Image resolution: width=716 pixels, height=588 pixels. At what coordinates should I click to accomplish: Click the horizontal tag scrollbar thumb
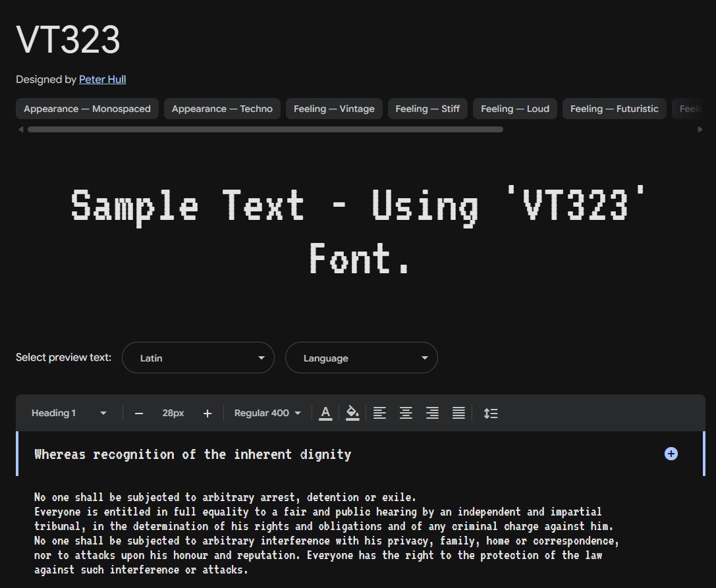265,130
